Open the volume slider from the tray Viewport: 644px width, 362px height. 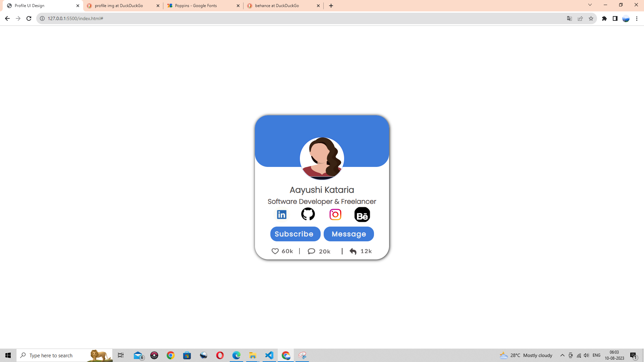pyautogui.click(x=586, y=355)
